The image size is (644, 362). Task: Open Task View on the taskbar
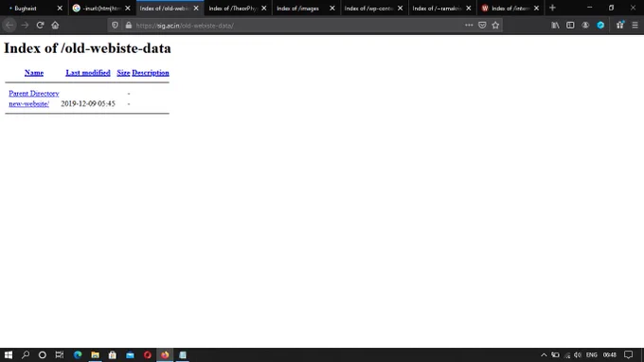coord(60,355)
